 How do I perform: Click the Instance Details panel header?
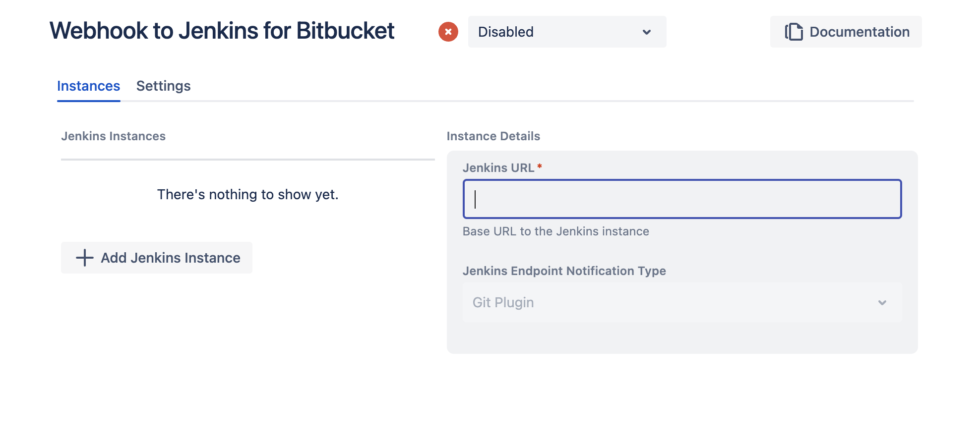(x=493, y=136)
